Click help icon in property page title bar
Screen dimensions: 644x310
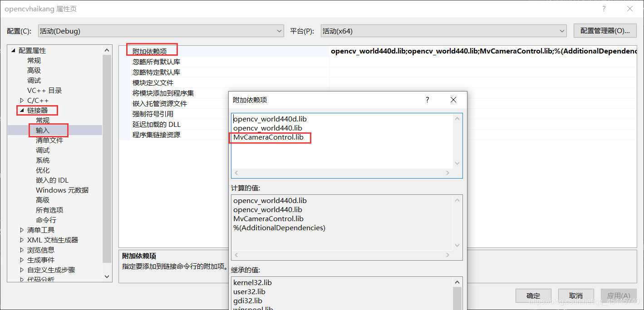pos(604,9)
